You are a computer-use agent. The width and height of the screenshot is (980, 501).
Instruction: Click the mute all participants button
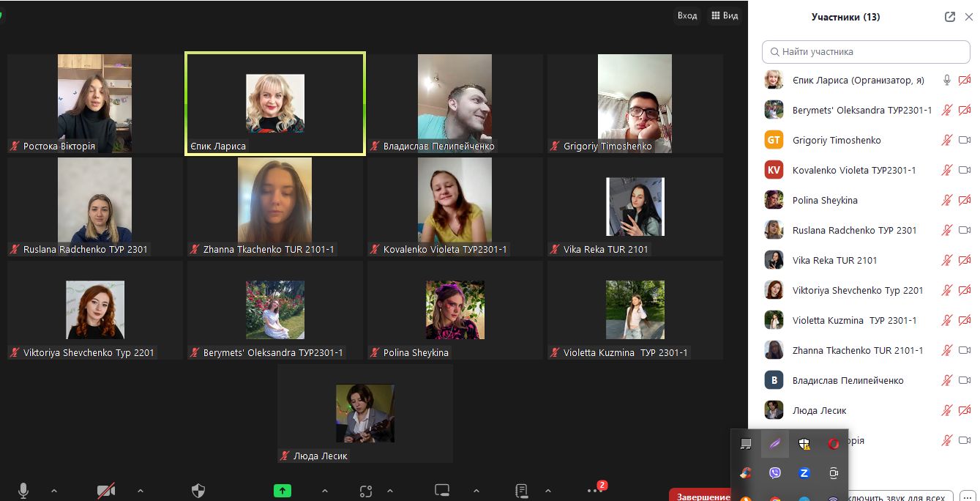[x=900, y=497]
